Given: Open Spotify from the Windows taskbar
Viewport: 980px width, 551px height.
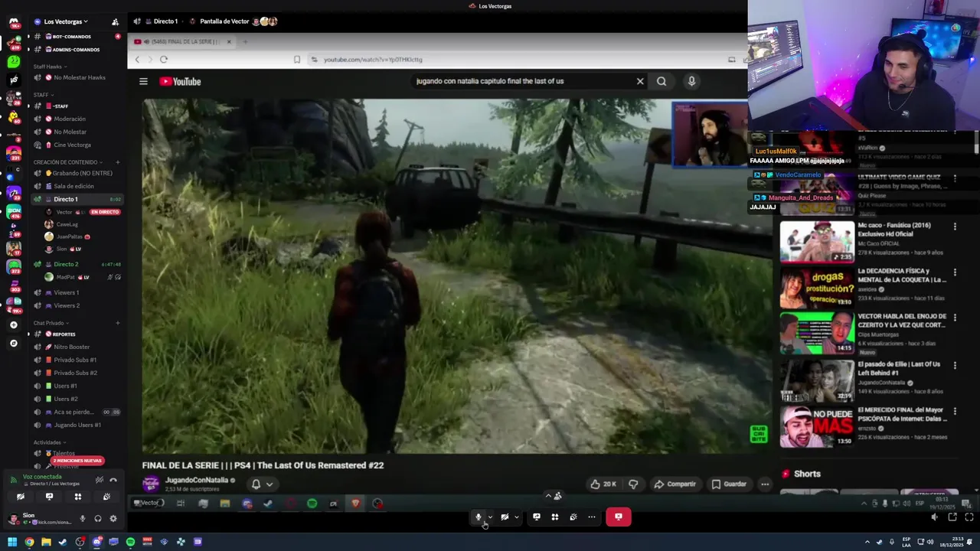Looking at the screenshot, I should (x=130, y=542).
